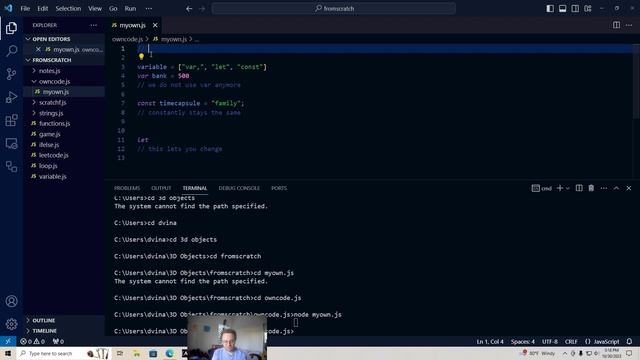
Task: Open the Run and Debug view
Action: (11, 97)
